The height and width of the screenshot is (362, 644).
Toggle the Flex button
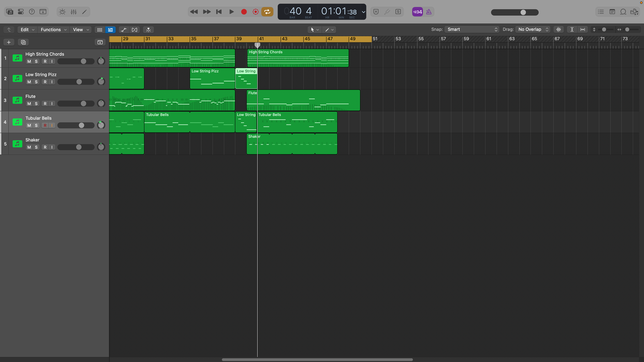[135, 30]
